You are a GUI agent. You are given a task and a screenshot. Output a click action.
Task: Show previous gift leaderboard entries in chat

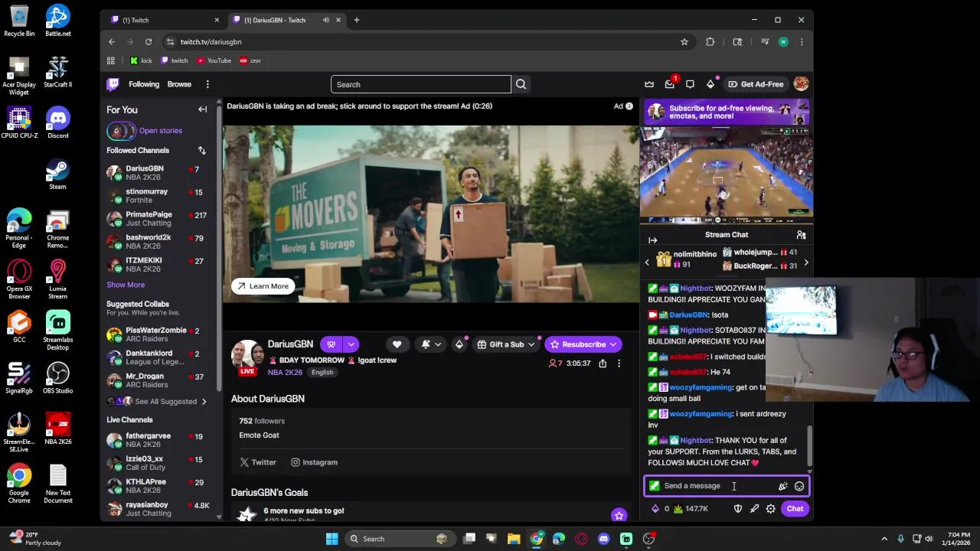click(x=647, y=262)
